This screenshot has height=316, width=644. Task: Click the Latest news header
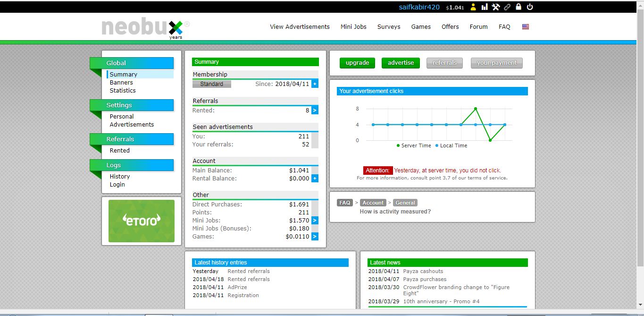coord(448,263)
